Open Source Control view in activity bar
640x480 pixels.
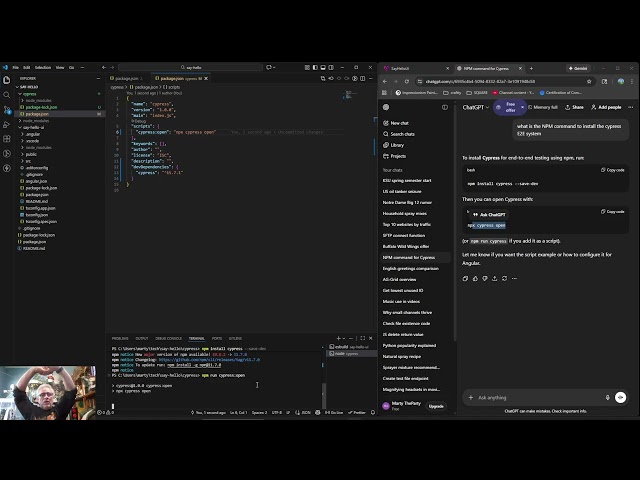7,110
